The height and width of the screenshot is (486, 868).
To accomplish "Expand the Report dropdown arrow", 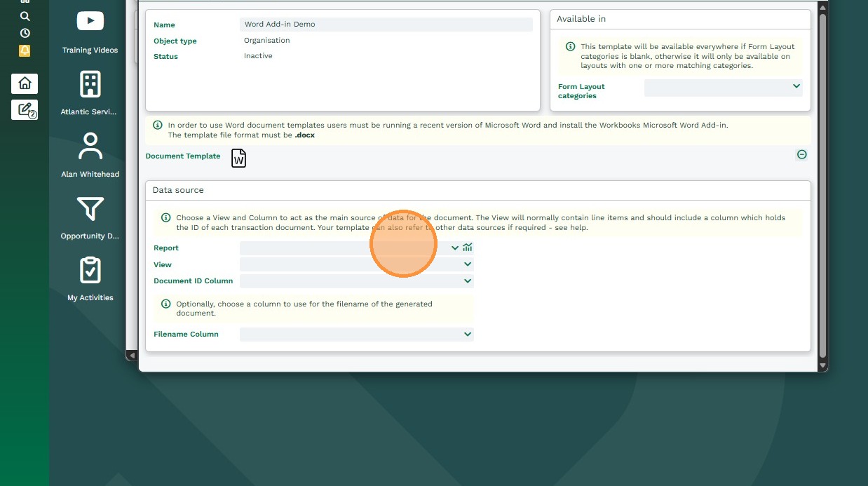I will (x=455, y=248).
